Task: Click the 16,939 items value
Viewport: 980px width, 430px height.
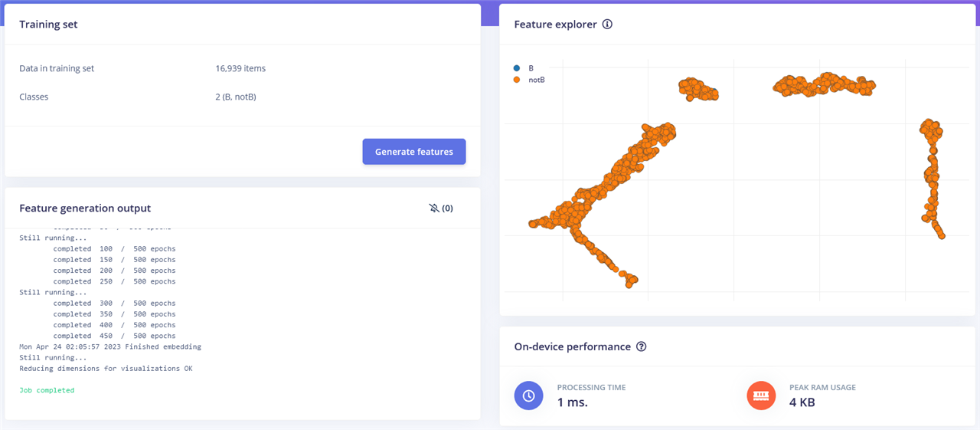Action: [240, 68]
